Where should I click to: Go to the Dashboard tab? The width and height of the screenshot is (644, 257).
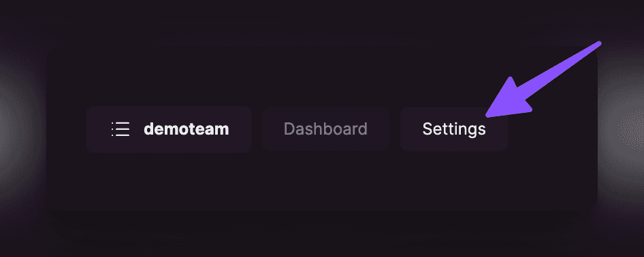point(325,129)
